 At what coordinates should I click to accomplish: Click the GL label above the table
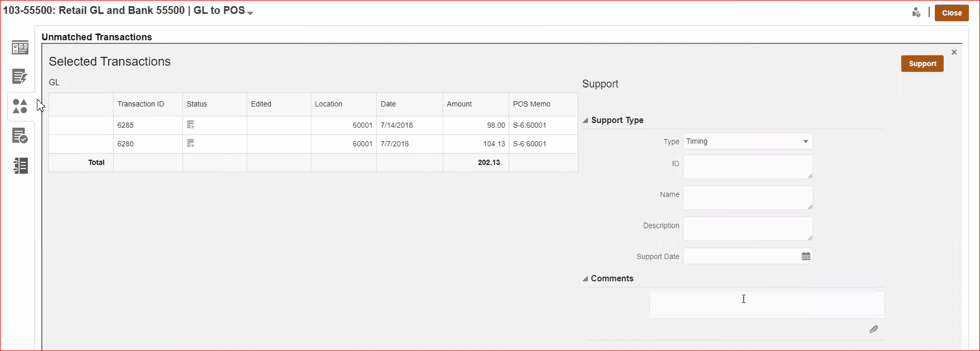(x=54, y=82)
